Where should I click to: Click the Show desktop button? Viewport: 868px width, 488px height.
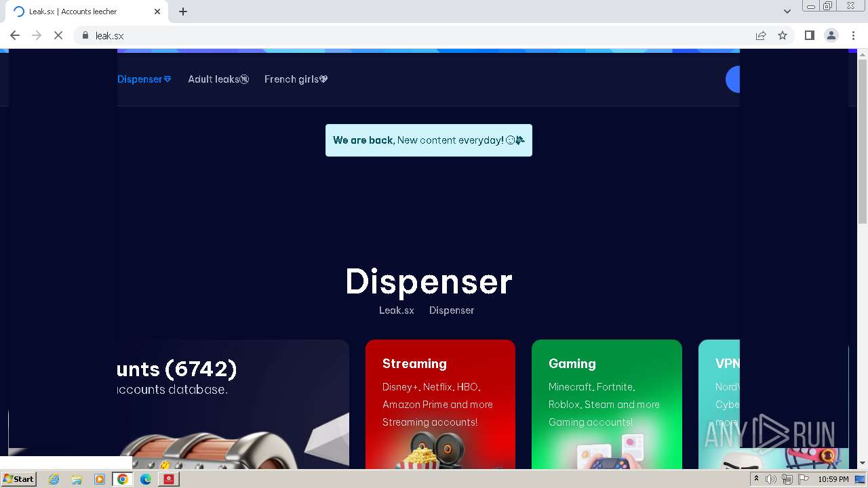[x=861, y=479]
